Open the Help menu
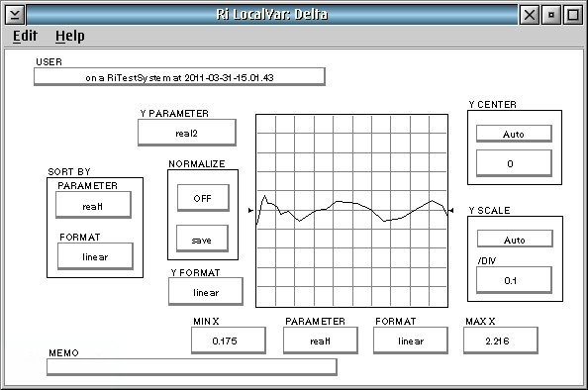 (x=69, y=36)
